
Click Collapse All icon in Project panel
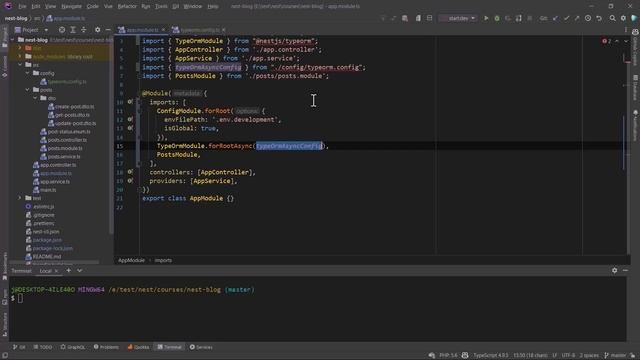pos(84,30)
